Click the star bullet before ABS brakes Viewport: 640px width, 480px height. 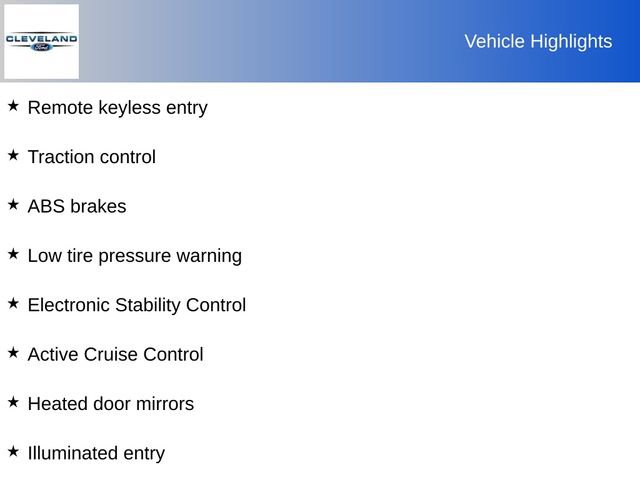tap(13, 204)
